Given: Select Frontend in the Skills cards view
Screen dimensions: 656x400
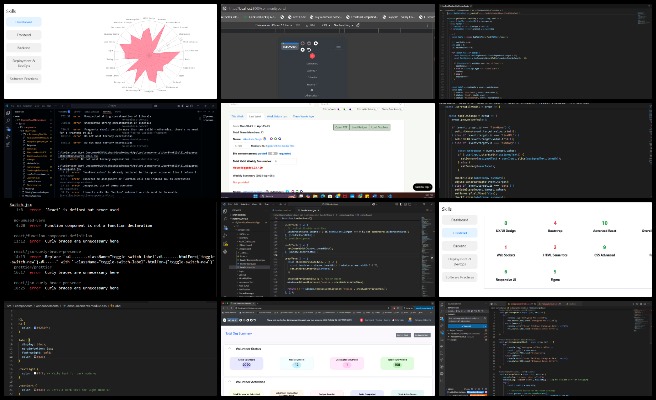Looking at the screenshot, I should (459, 233).
